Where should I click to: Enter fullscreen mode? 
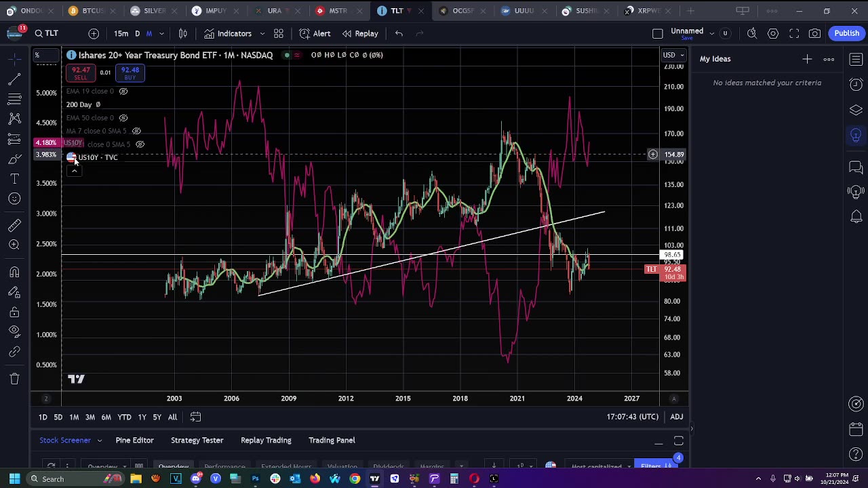(x=794, y=33)
